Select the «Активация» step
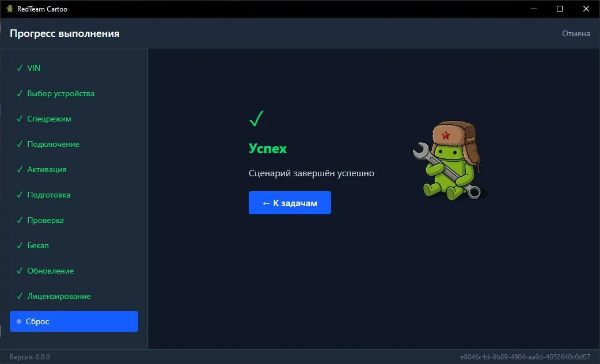The height and width of the screenshot is (364, 600). coord(74,169)
